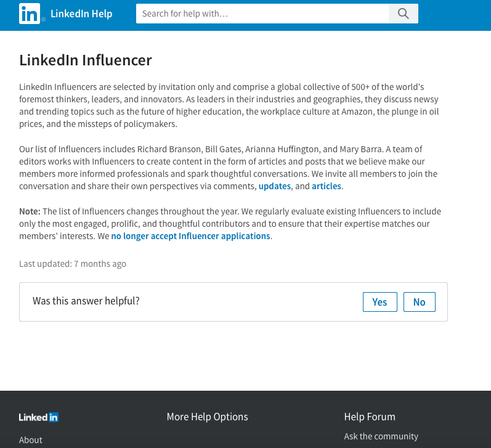This screenshot has height=448, width=491.
Task: Click the Help Forum heading
Action: coord(370,417)
